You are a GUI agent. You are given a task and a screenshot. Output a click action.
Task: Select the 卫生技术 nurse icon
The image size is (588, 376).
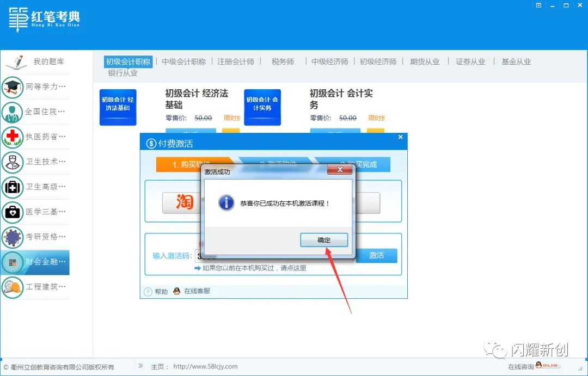[13, 162]
